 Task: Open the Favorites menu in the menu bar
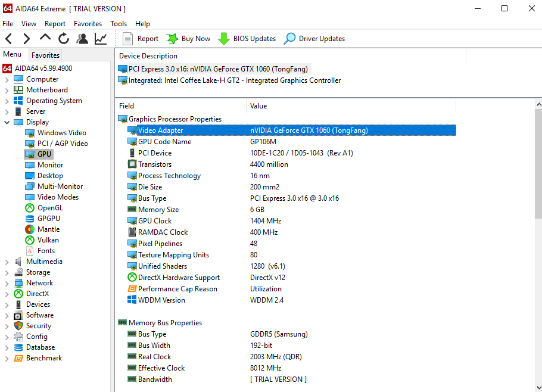click(88, 23)
